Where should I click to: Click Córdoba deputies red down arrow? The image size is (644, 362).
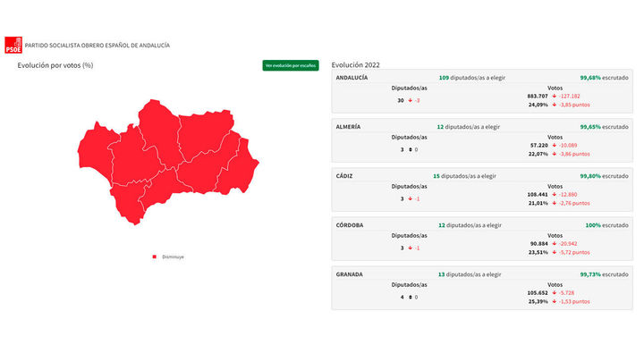(410, 248)
